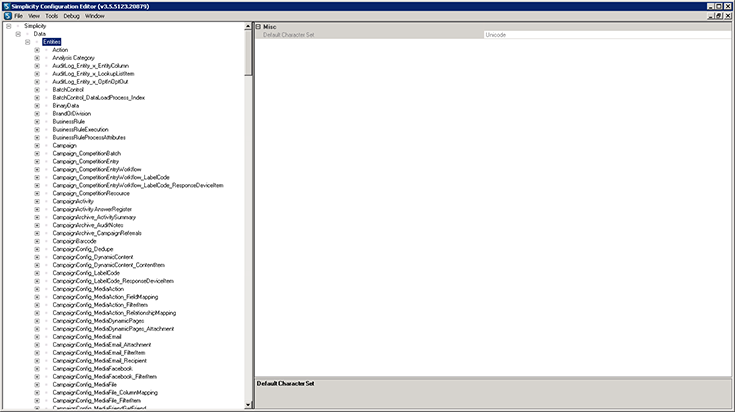Select CampaignConfig_MediaAction entry
This screenshot has width=735, height=412.
tap(88, 289)
